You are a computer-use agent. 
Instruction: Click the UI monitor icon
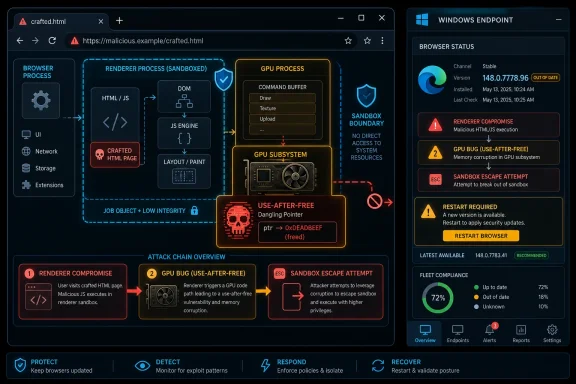coord(26,134)
